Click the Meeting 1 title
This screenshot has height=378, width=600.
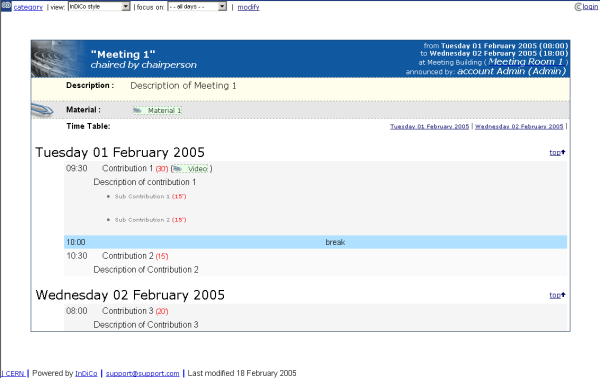(123, 54)
